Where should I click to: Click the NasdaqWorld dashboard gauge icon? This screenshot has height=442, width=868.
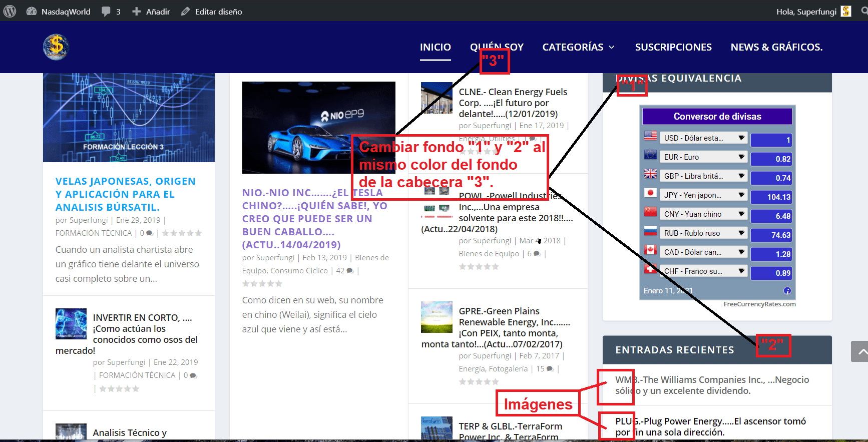click(31, 11)
